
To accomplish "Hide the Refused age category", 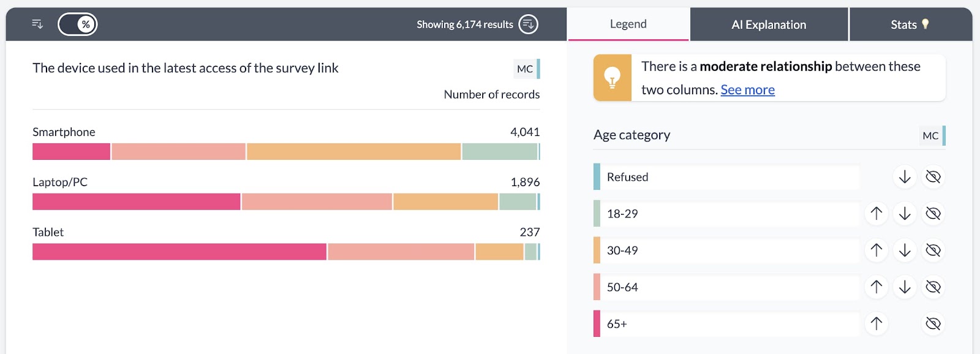I will tap(933, 177).
